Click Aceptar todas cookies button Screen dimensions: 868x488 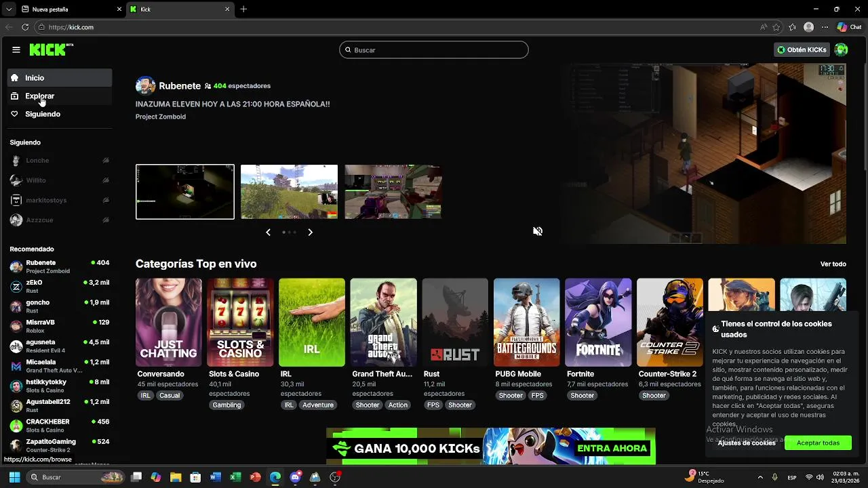click(818, 443)
